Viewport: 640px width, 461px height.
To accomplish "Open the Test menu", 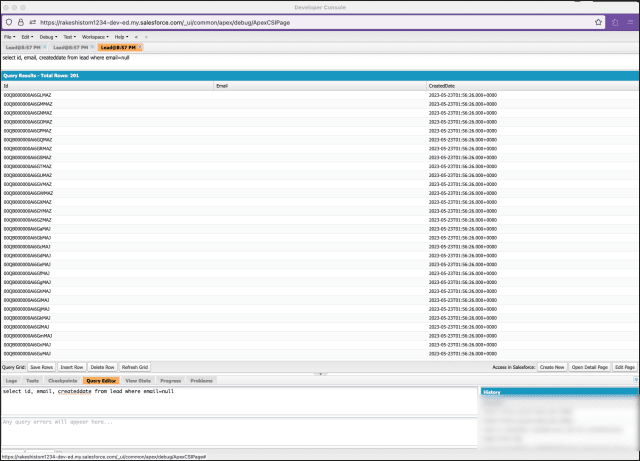I will 69,36.
